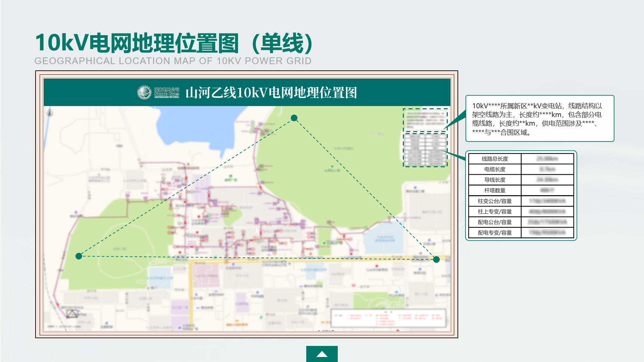Click the 导线长度 table cell
The height and width of the screenshot is (362, 644).
[x=495, y=180]
